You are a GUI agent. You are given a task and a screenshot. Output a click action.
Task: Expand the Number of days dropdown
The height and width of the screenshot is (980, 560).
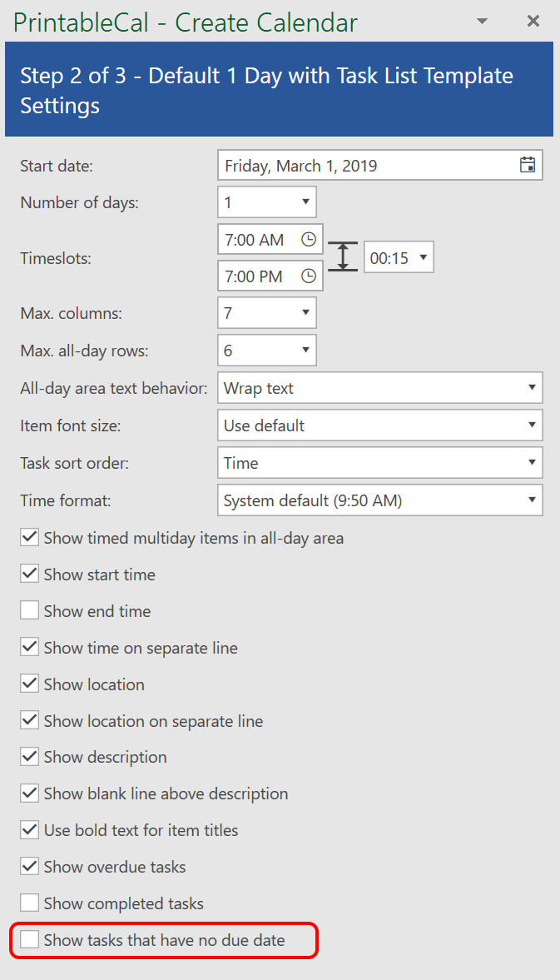tap(305, 201)
